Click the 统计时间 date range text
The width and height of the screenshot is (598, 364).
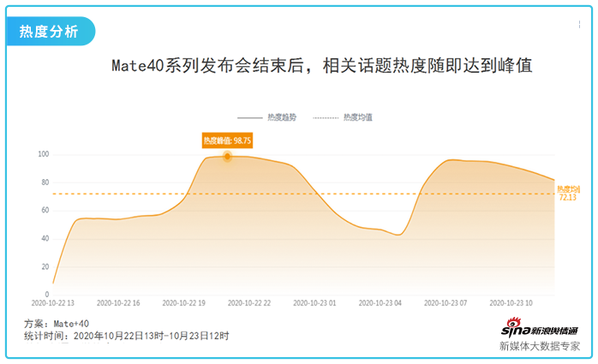coord(127,336)
